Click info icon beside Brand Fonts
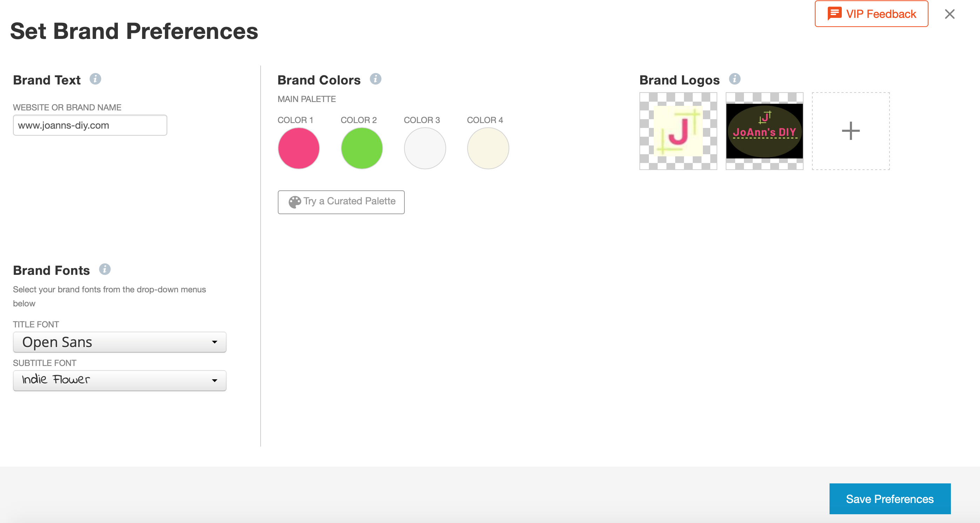 (x=105, y=270)
